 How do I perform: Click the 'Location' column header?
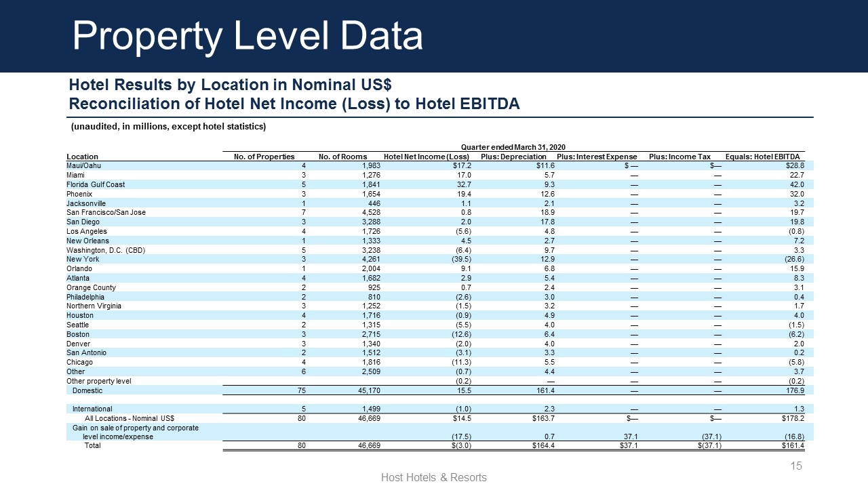82,157
